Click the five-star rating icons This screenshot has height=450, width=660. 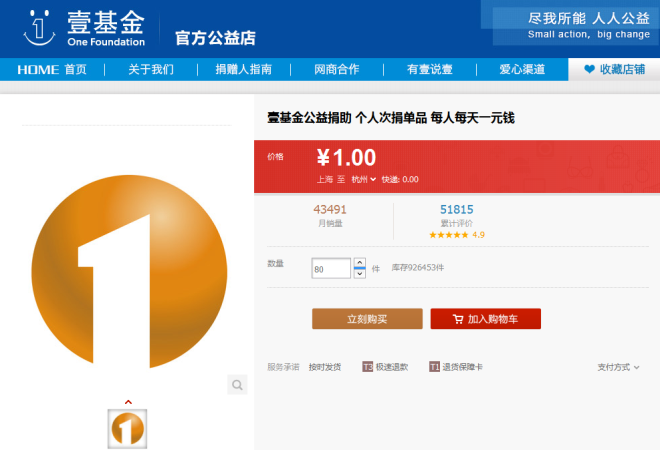coord(448,235)
